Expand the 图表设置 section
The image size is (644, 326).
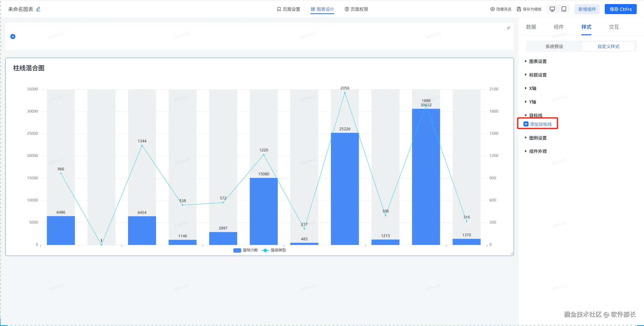click(x=538, y=61)
